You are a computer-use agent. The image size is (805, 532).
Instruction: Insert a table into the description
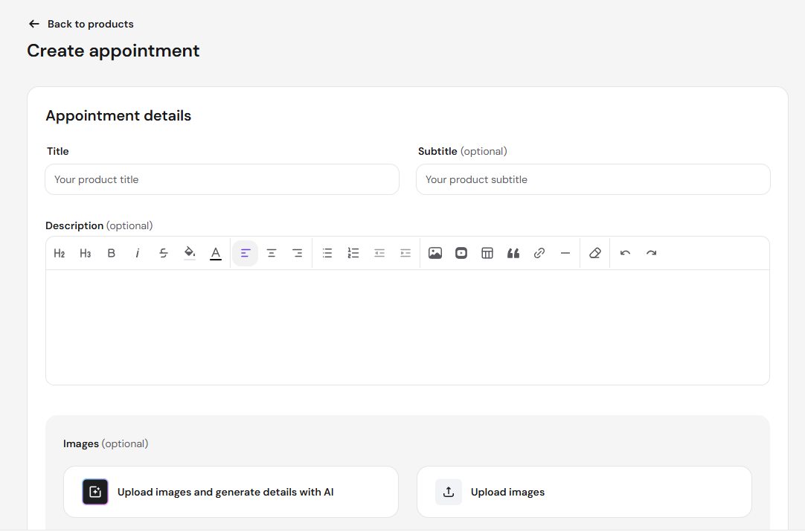pyautogui.click(x=487, y=253)
